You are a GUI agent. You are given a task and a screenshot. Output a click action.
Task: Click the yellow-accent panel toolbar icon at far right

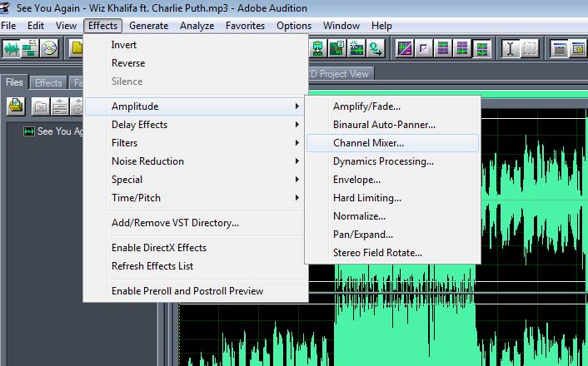click(578, 48)
